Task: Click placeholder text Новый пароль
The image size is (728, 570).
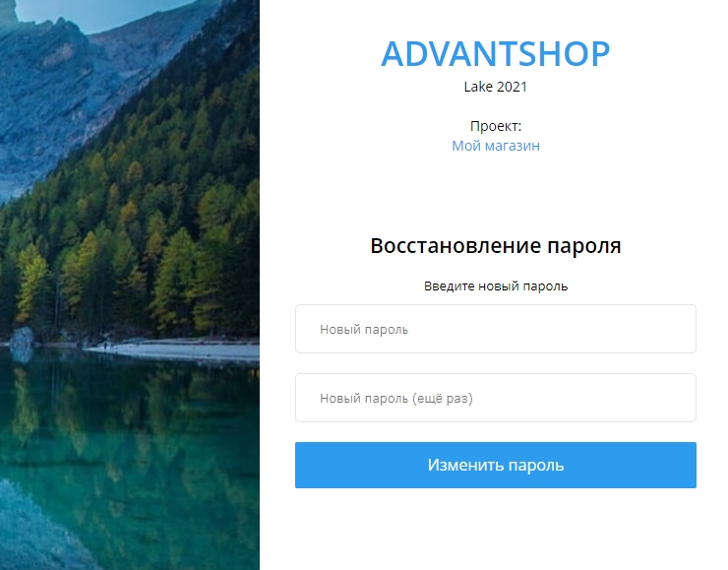Action: tap(364, 330)
